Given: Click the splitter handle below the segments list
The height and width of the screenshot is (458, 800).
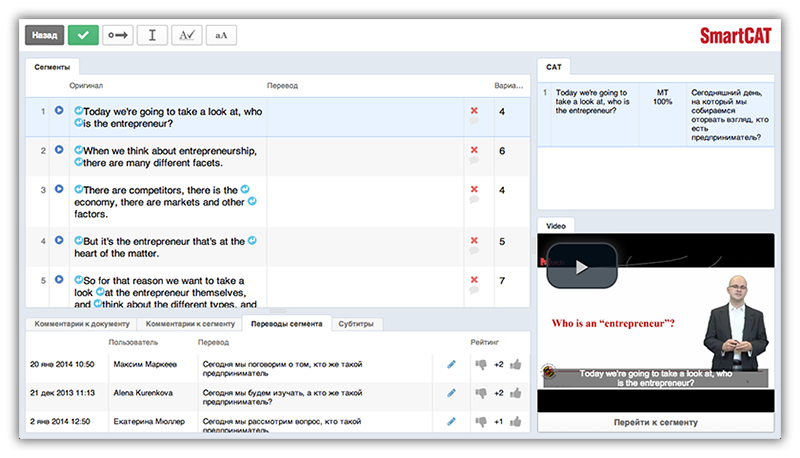Looking at the screenshot, I should [x=278, y=310].
